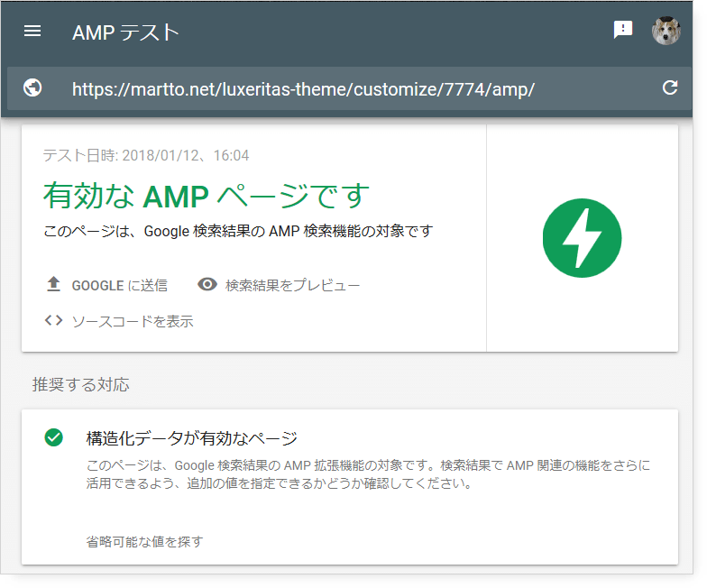
Task: Open the hamburger navigation menu
Action: point(32,31)
